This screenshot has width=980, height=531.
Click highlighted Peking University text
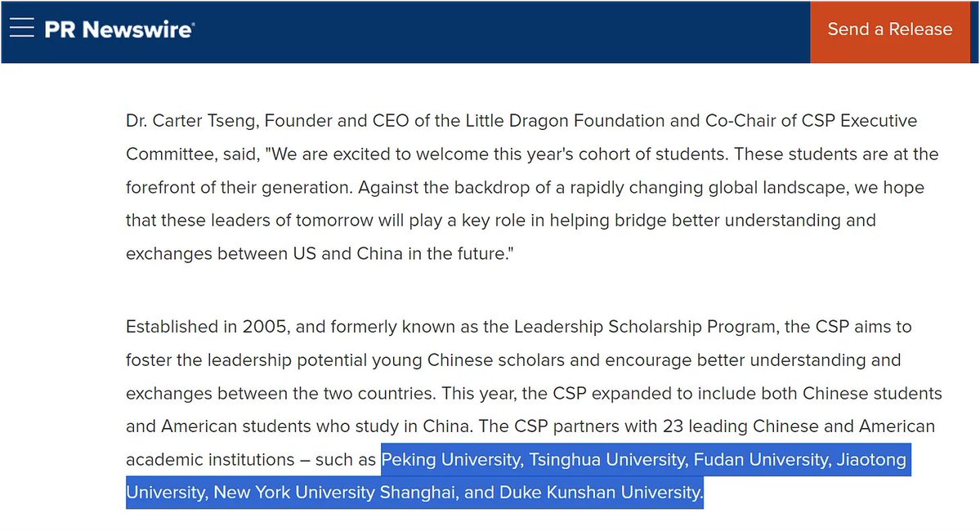[x=452, y=460]
